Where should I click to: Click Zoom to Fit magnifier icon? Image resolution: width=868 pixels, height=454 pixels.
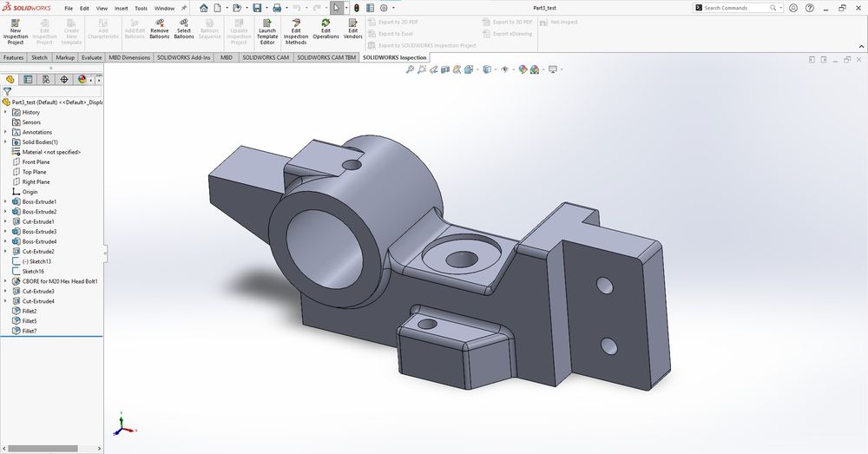[x=410, y=69]
